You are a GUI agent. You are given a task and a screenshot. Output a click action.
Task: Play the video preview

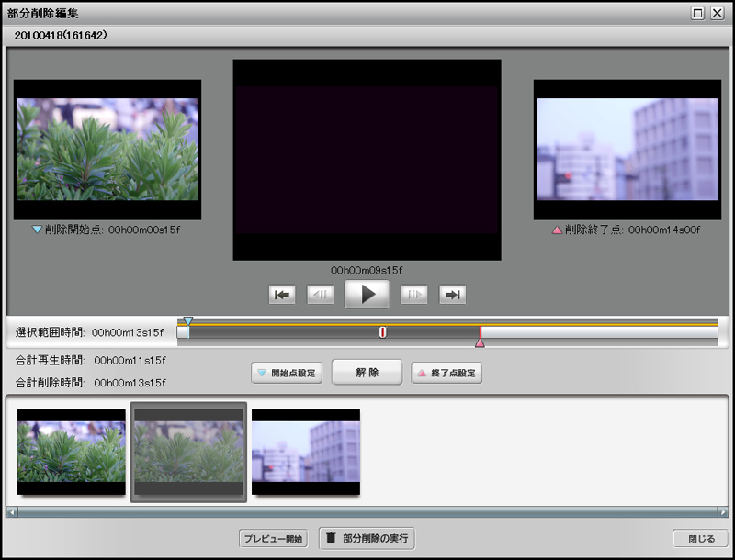tap(367, 294)
